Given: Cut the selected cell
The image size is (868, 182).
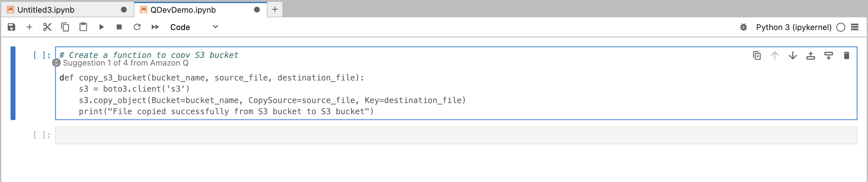Looking at the screenshot, I should coord(47,27).
